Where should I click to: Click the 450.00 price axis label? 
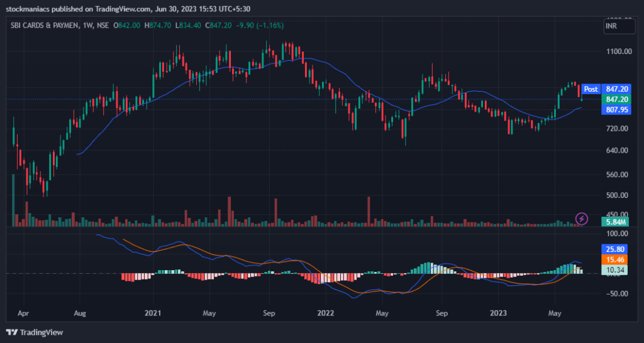tap(619, 214)
